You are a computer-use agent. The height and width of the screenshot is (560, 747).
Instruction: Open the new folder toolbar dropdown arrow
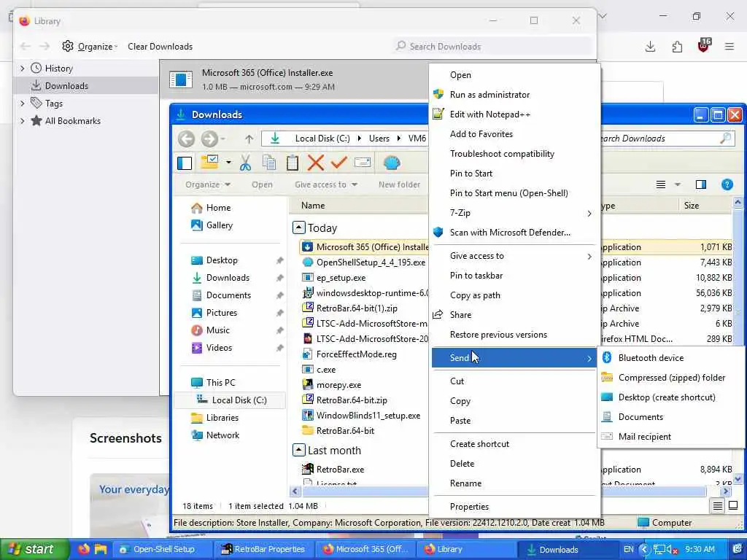(228, 163)
